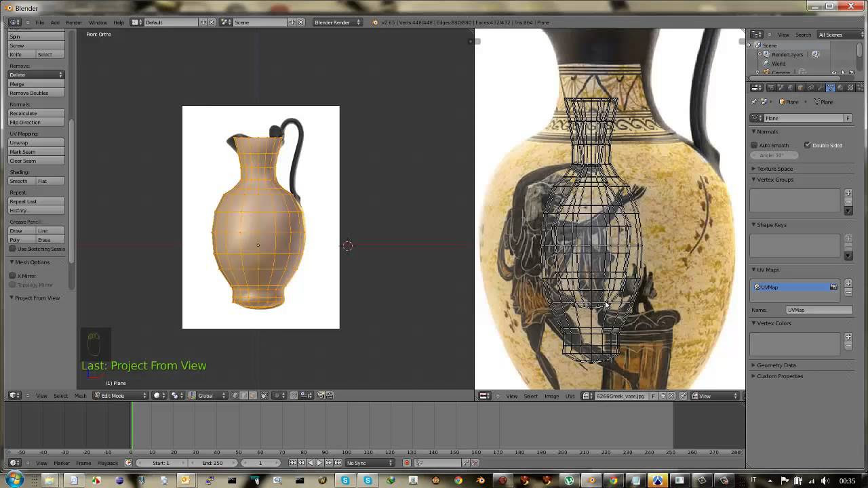The height and width of the screenshot is (488, 868).
Task: Click the Recalculate normals button
Action: 36,113
